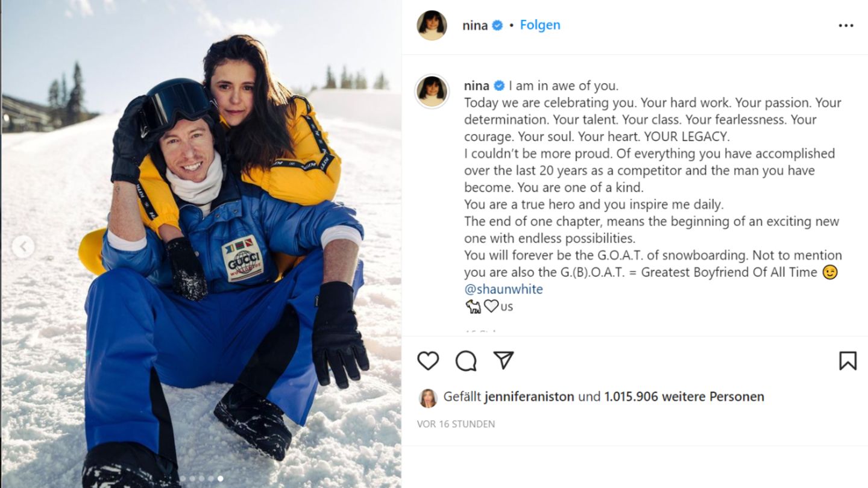
Task: Like the post with the heart icon
Action: click(x=428, y=361)
